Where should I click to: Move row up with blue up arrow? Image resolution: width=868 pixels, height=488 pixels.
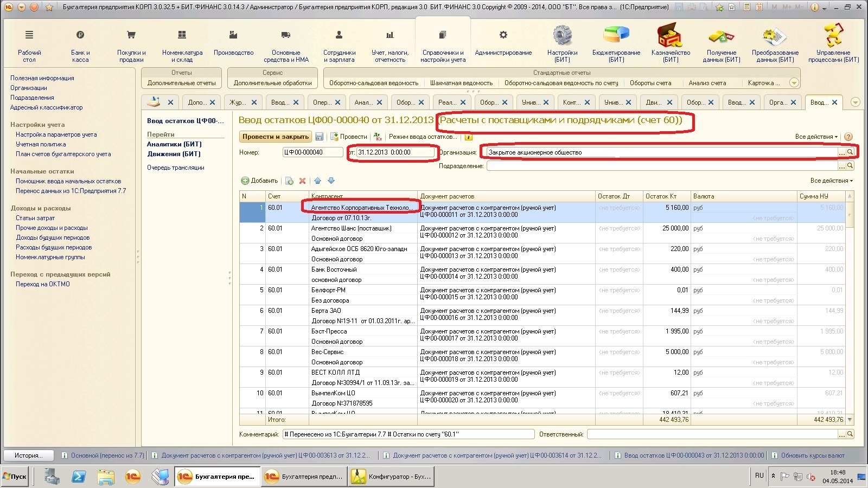(318, 181)
